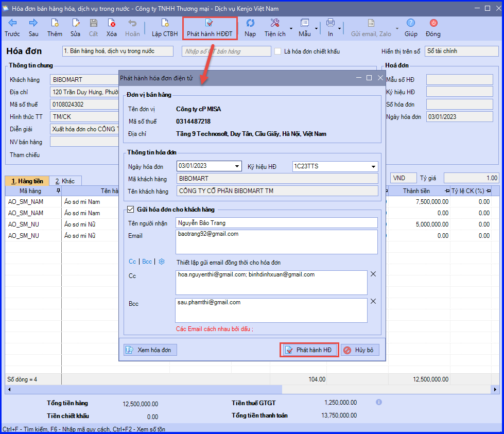504x434 pixels.
Task: Click the Cc link
Action: [132, 262]
